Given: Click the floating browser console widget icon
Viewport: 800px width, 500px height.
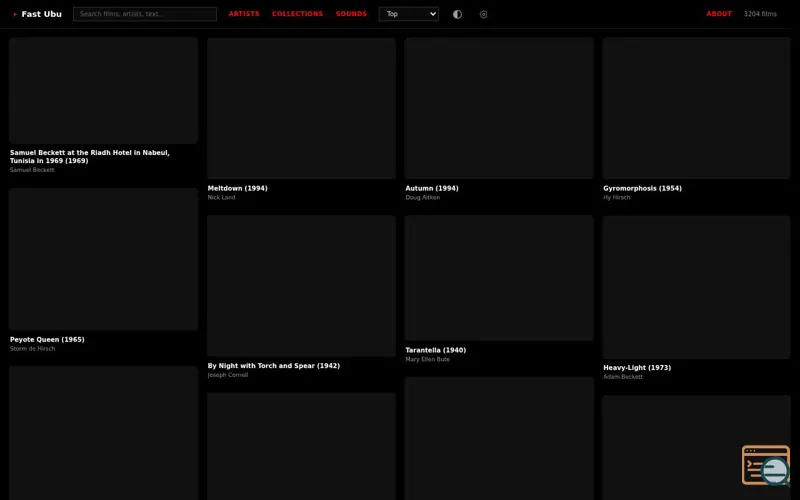Looking at the screenshot, I should 766,465.
